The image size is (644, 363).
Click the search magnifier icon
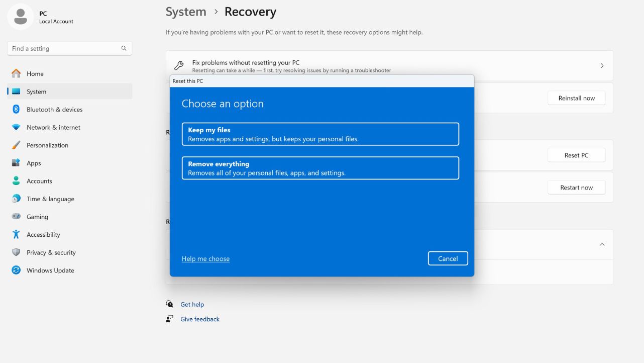tap(124, 48)
